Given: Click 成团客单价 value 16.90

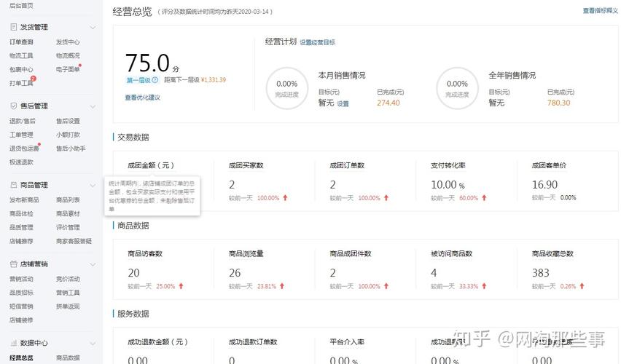Looking at the screenshot, I should tap(544, 185).
